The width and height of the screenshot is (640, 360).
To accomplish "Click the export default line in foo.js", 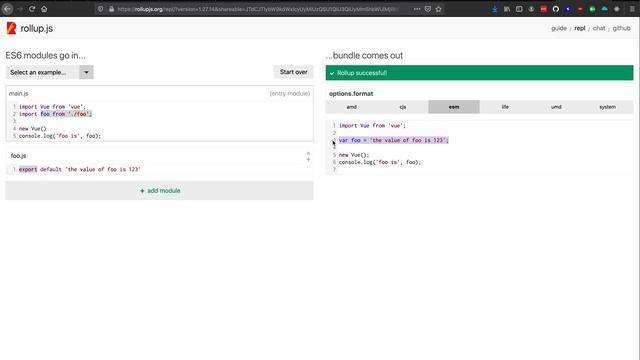I will [80, 169].
